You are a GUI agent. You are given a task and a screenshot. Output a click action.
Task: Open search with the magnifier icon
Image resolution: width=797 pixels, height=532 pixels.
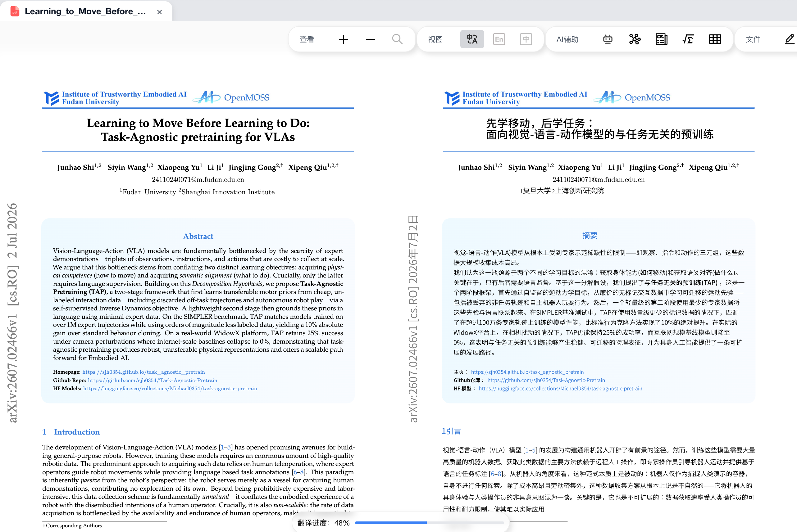[x=397, y=39]
